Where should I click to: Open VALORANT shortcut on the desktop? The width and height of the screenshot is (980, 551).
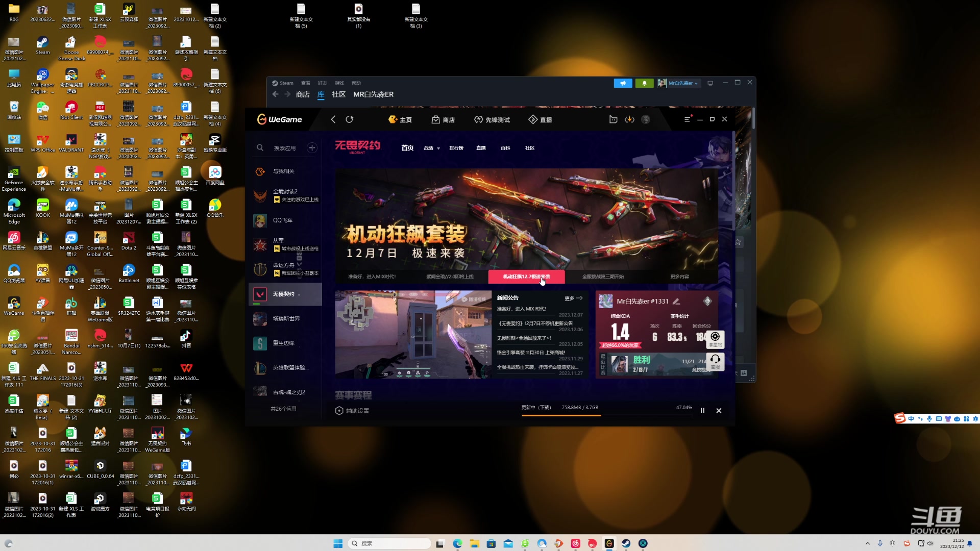point(71,143)
